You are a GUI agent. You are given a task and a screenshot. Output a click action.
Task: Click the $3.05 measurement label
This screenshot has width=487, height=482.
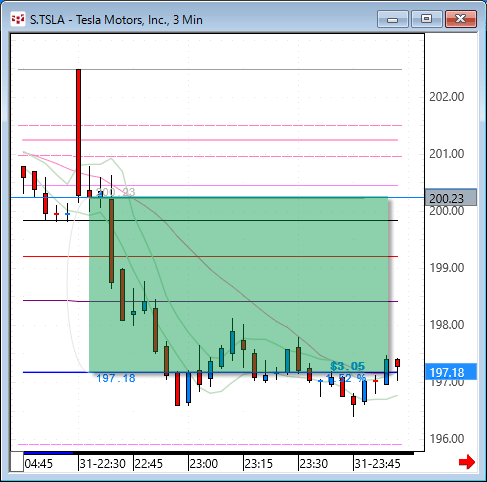[x=347, y=366]
